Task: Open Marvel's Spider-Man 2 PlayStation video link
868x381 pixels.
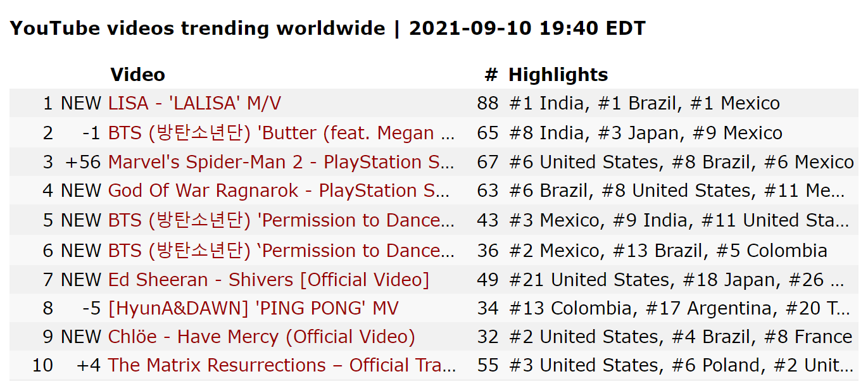Action: tap(281, 162)
